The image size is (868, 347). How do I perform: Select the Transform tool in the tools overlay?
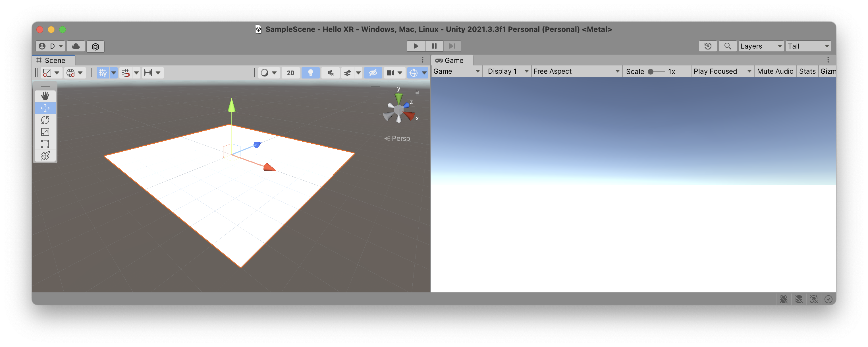[45, 156]
